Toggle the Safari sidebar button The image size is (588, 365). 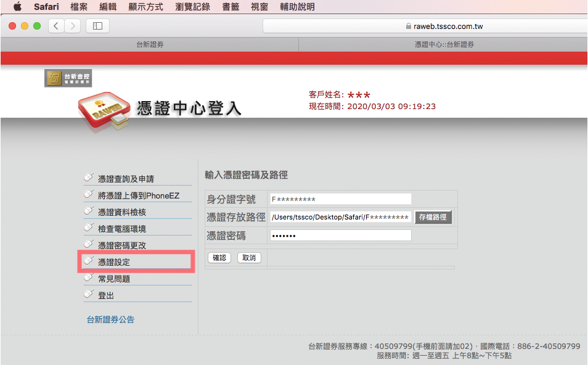tap(97, 26)
